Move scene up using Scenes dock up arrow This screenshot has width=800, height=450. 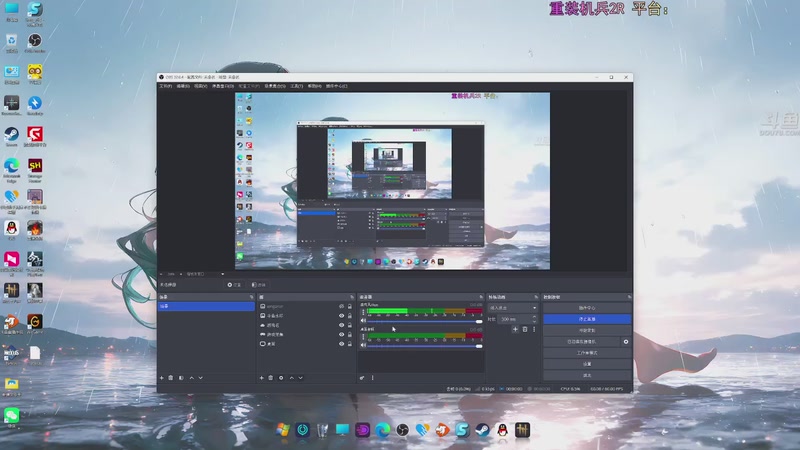point(192,378)
